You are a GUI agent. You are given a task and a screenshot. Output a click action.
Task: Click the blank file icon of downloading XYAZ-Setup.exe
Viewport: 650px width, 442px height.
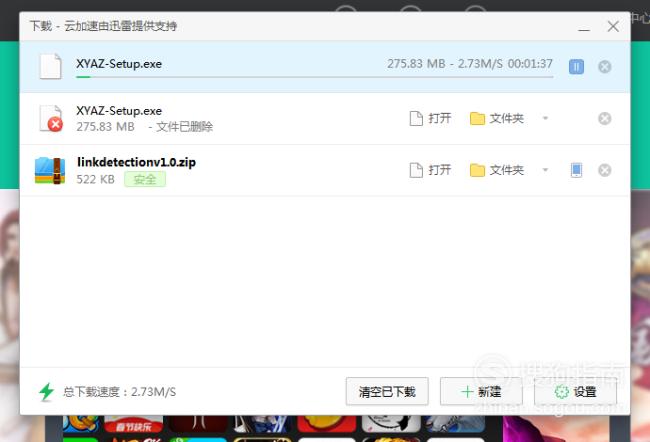(51, 66)
